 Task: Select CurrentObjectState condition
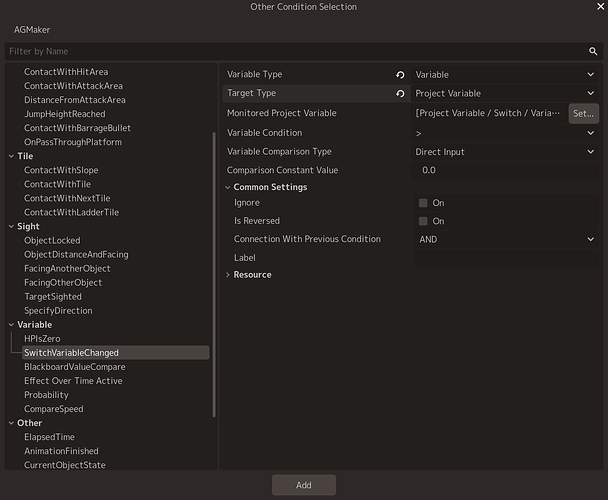(65, 465)
